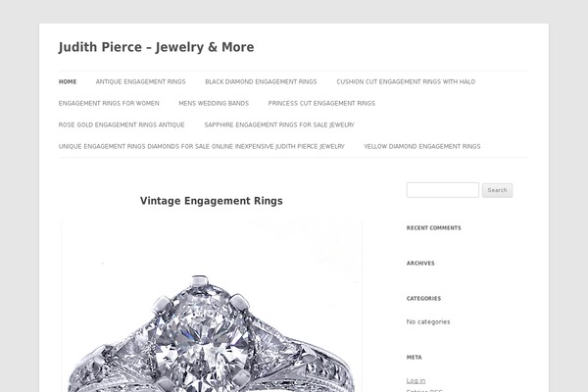Viewport: 588px width, 392px height.
Task: Focus the sidebar search text field
Action: [443, 190]
